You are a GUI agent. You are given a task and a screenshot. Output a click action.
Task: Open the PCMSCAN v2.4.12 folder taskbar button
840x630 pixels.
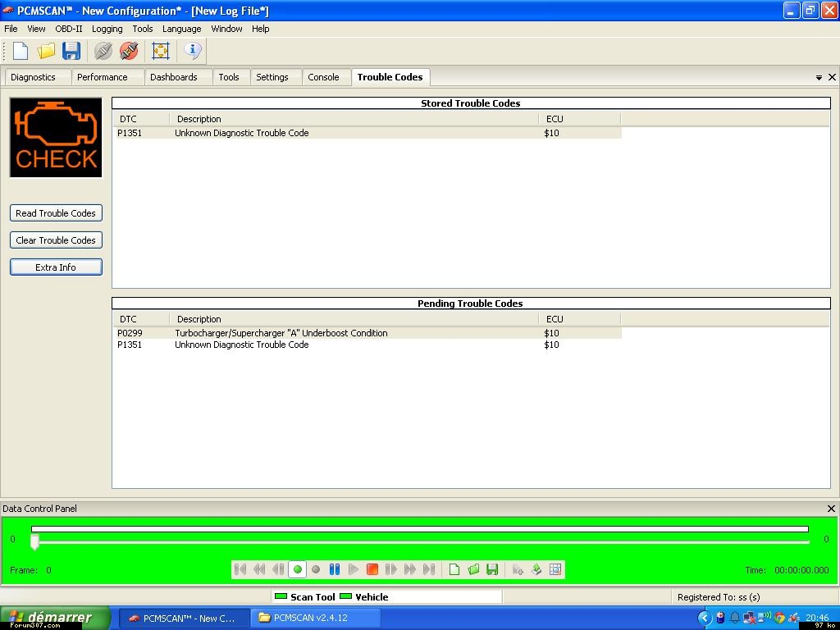coord(316,619)
